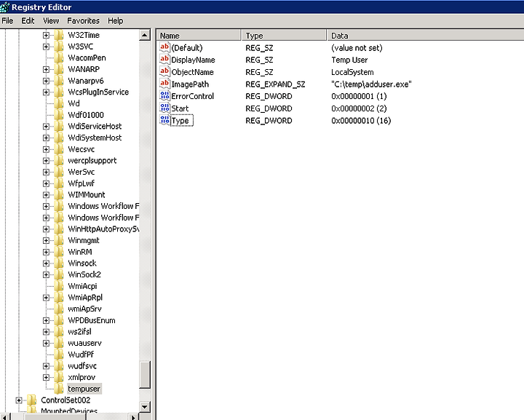The image size is (524, 420).
Task: Click the folder icon for WacomPen
Action: [x=59, y=58]
